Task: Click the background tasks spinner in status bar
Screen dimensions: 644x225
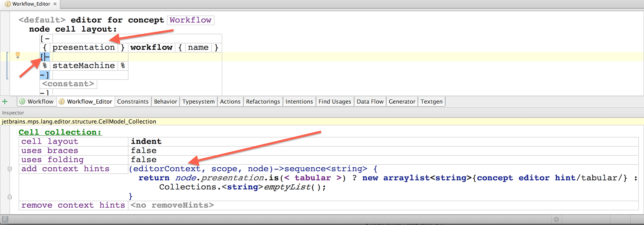Action: click(x=555, y=220)
